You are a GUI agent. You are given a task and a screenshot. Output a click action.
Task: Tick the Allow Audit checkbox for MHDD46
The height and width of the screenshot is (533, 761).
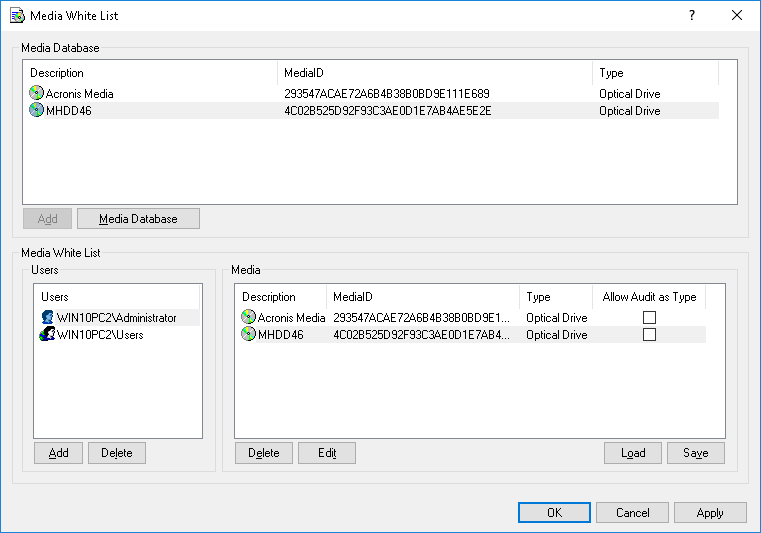[x=649, y=335]
